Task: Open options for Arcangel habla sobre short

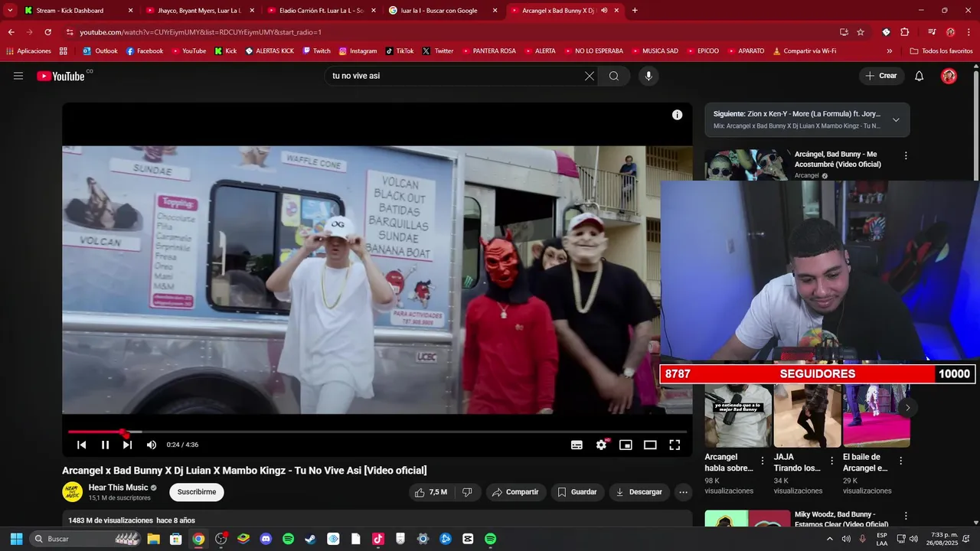Action: (x=763, y=461)
